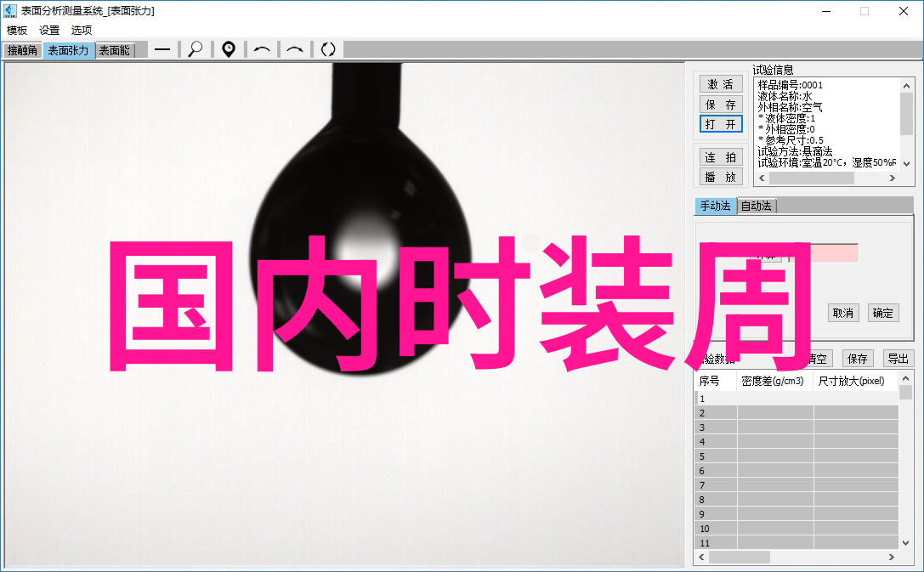
Task: Click the 确定 button
Action: pyautogui.click(x=882, y=313)
